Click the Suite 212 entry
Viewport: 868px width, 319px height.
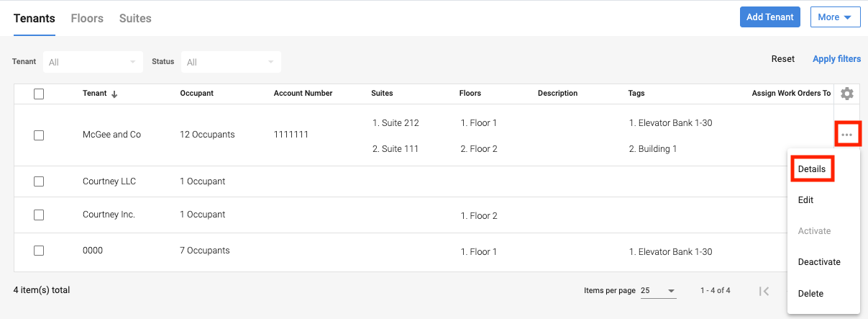396,123
